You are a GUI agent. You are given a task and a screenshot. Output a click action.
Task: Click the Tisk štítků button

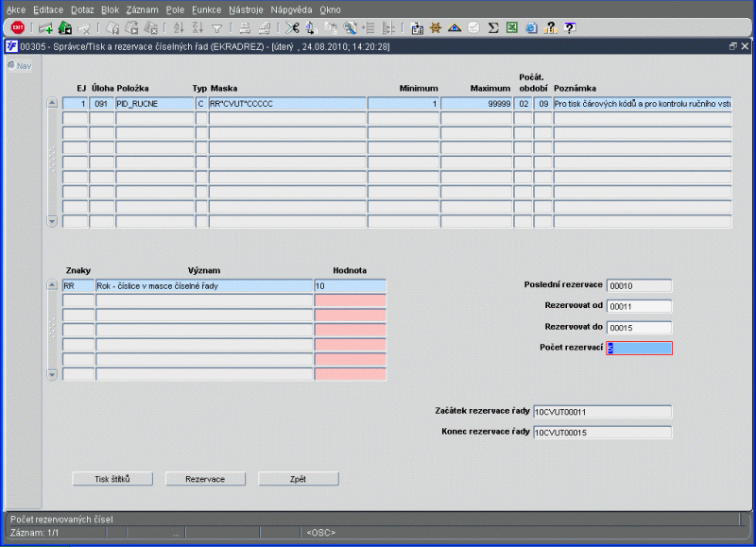click(x=112, y=479)
